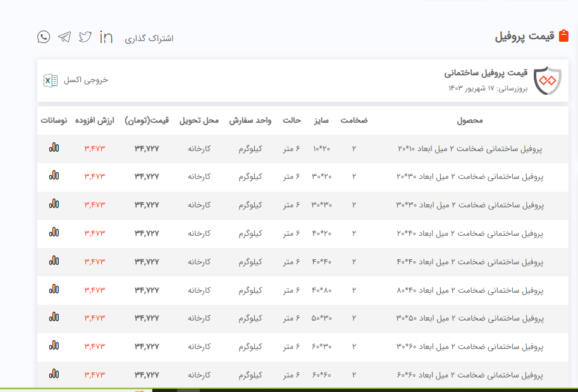The height and width of the screenshot is (392, 578).
Task: Open product پروفیل ساختمانی ضخامت 2 میل ابعاد 20*30
Action: (470, 177)
